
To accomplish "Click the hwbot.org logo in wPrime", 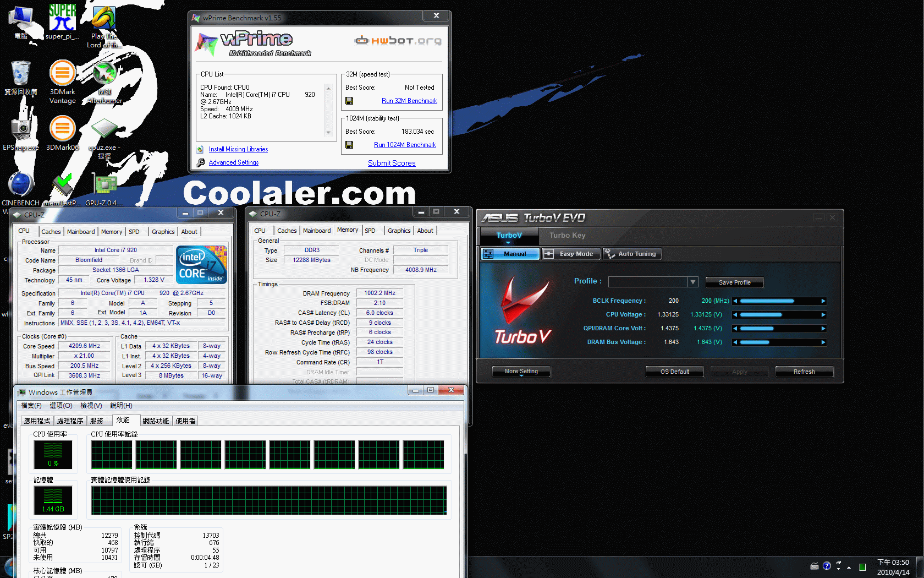I will click(398, 40).
